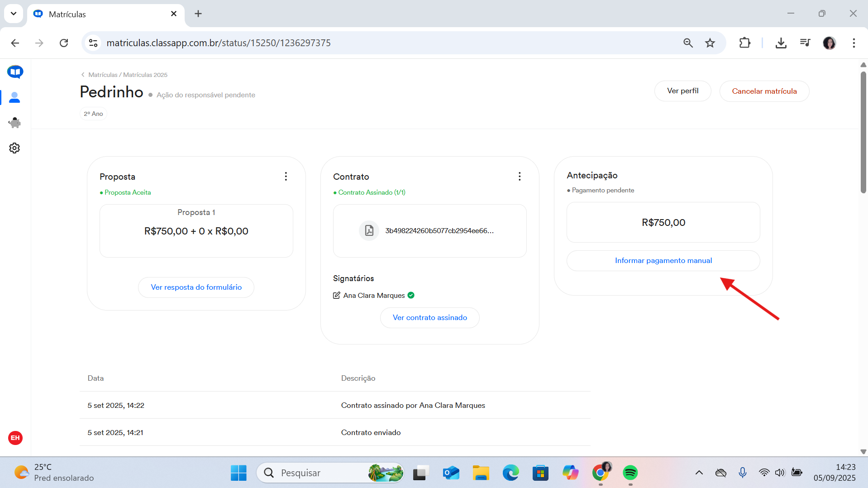Click scrollbar down arrow
The width and height of the screenshot is (868, 488).
click(x=863, y=451)
